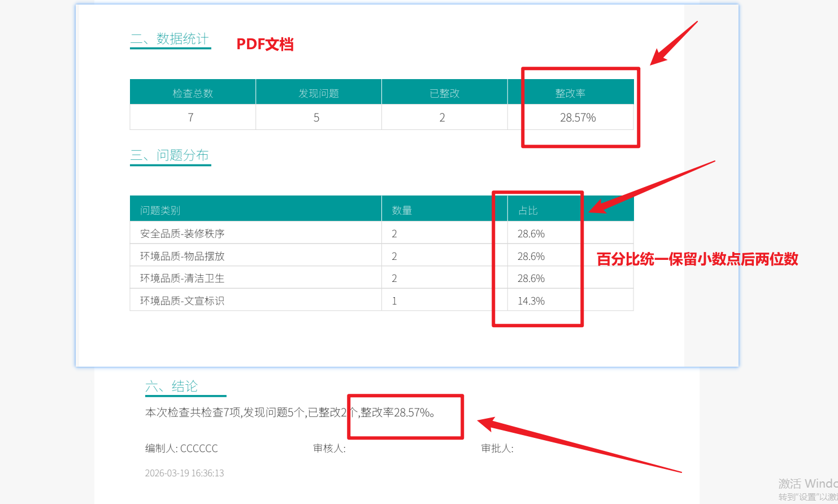The width and height of the screenshot is (838, 504).
Task: Click the 发现问题 column header
Action: coord(318,93)
